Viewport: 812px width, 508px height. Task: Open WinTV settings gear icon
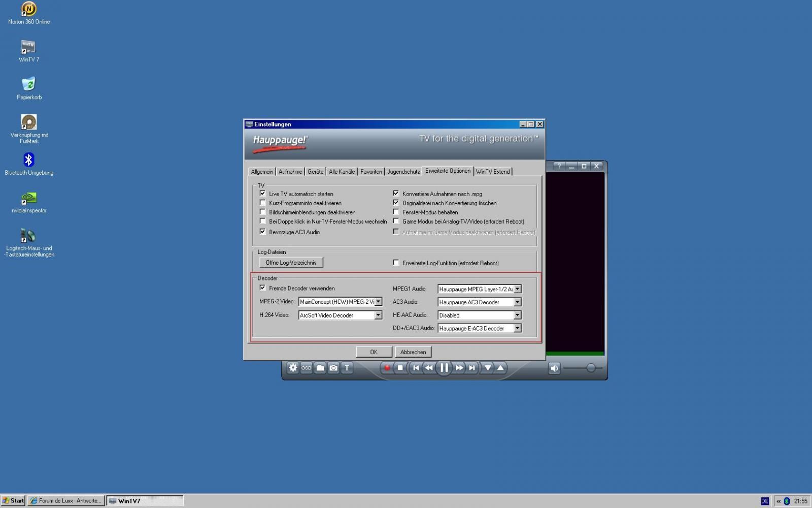coord(293,368)
